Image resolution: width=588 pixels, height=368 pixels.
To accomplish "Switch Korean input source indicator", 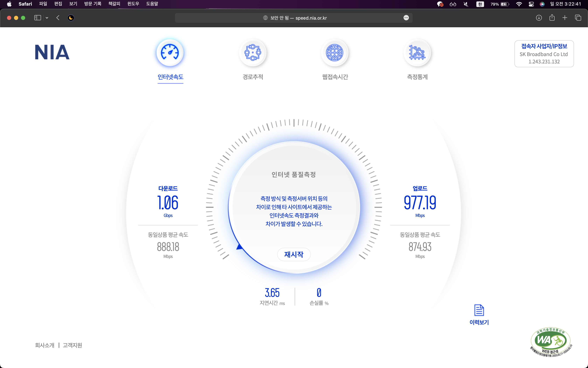I will click(x=480, y=4).
